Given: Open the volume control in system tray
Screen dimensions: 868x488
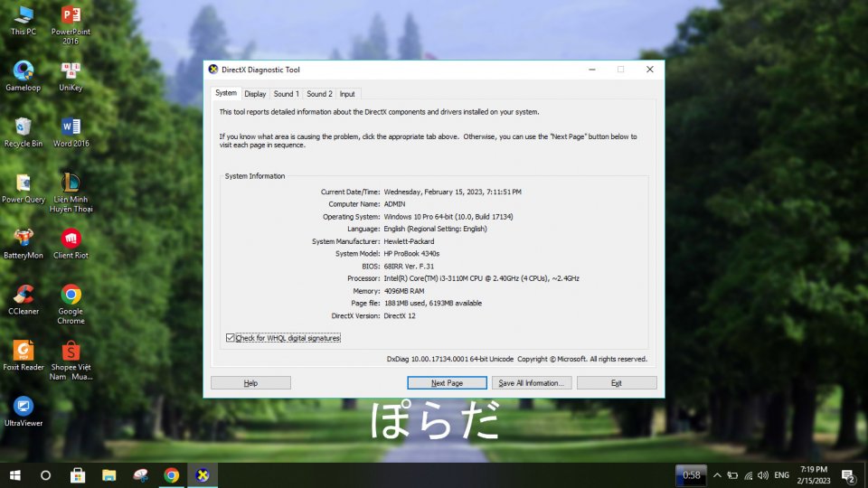Looking at the screenshot, I should pos(763,474).
